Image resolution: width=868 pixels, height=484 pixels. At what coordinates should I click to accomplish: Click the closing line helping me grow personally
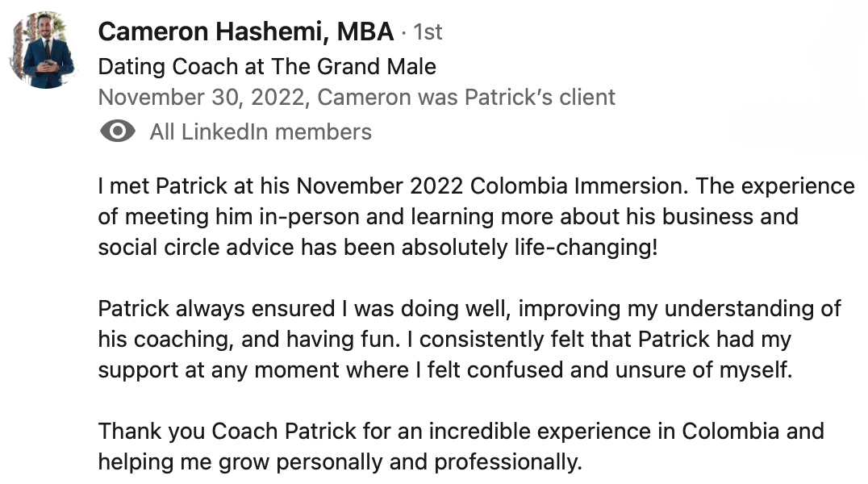[x=340, y=462]
